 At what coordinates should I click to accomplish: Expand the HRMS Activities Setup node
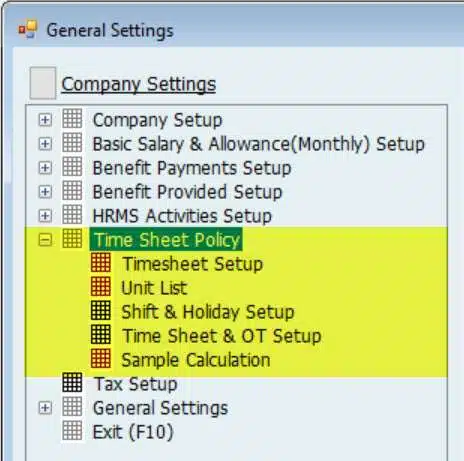pos(45,216)
